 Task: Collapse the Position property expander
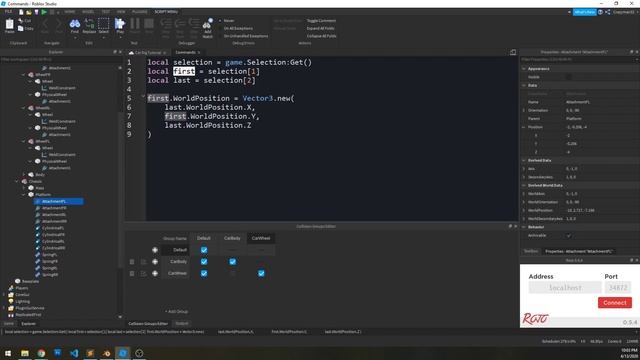click(x=524, y=127)
